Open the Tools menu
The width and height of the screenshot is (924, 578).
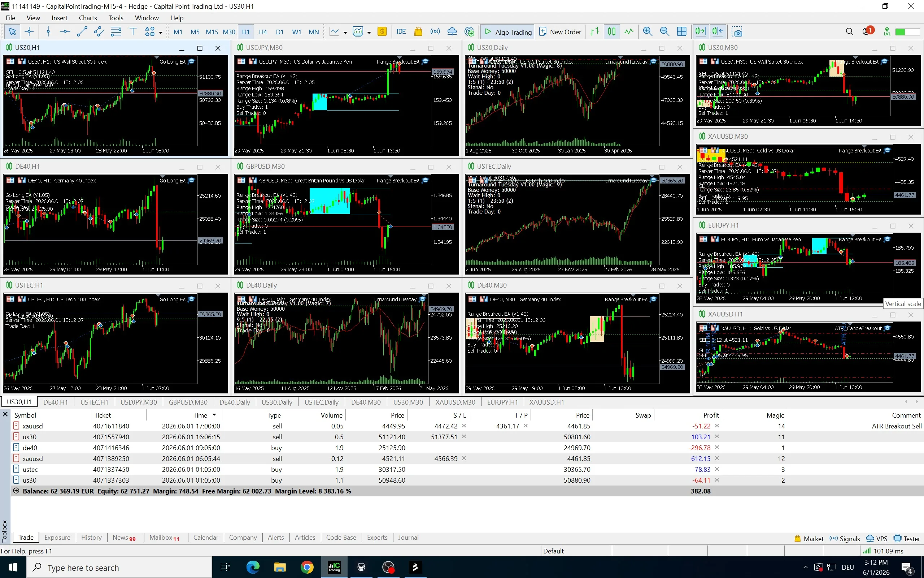[116, 18]
